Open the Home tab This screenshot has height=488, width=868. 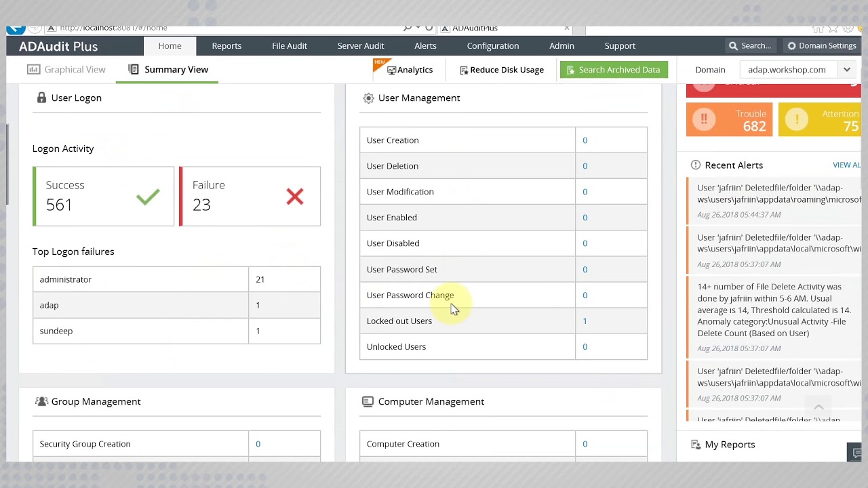(x=170, y=45)
